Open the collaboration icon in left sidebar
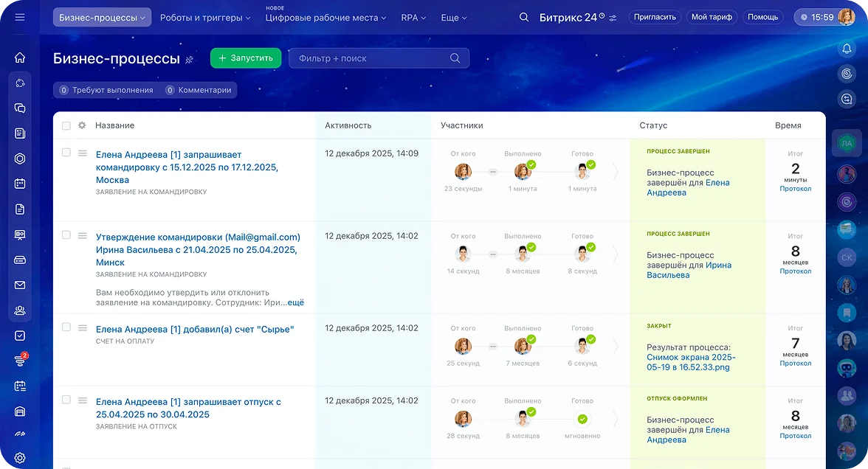Image resolution: width=868 pixels, height=469 pixels. (x=20, y=83)
